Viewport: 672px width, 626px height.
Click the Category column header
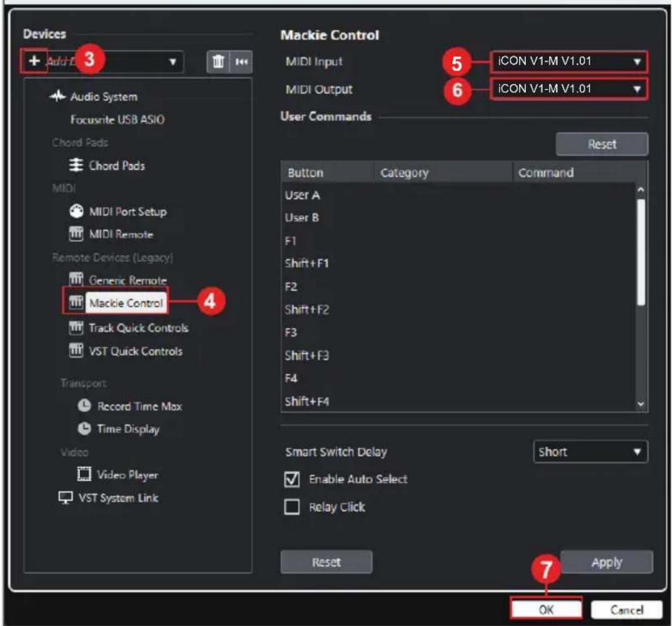tap(443, 172)
